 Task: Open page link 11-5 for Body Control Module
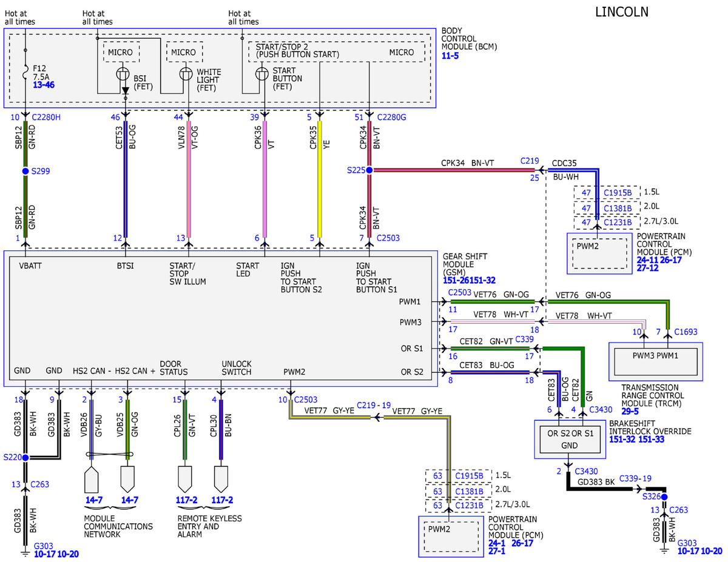coord(450,56)
